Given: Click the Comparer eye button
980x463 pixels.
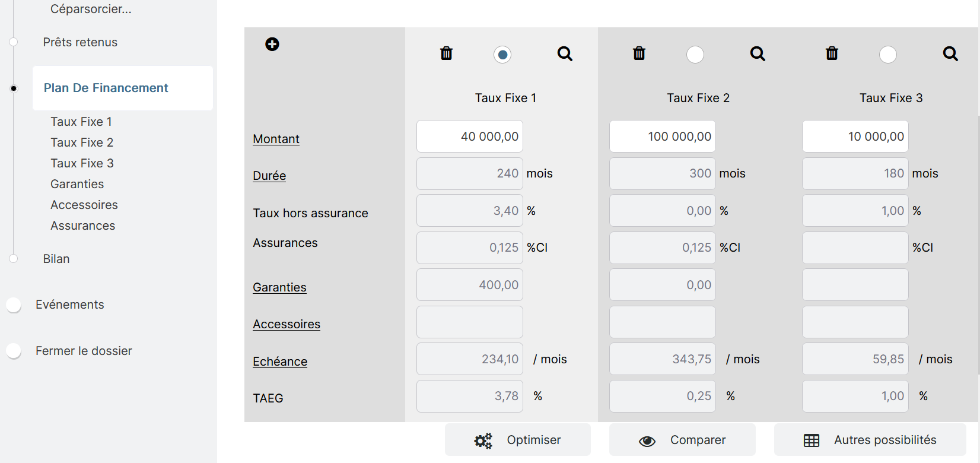Looking at the screenshot, I should pyautogui.click(x=682, y=440).
